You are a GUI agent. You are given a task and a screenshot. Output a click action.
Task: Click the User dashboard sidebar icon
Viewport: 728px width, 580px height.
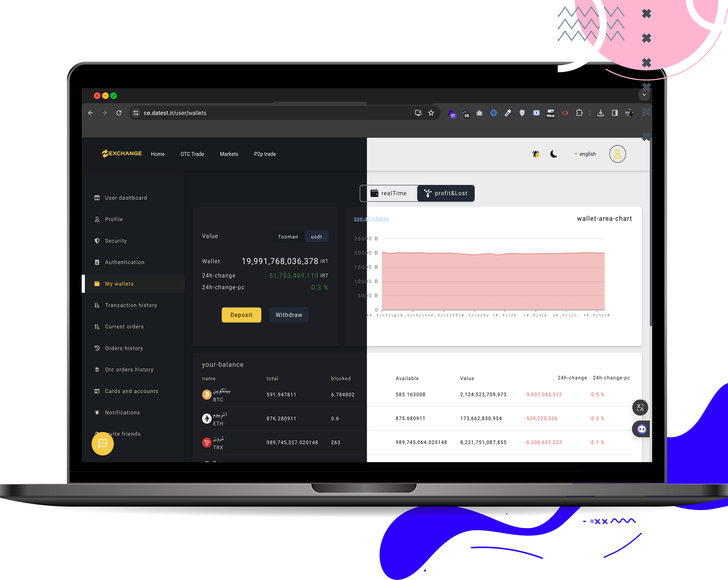pos(97,198)
